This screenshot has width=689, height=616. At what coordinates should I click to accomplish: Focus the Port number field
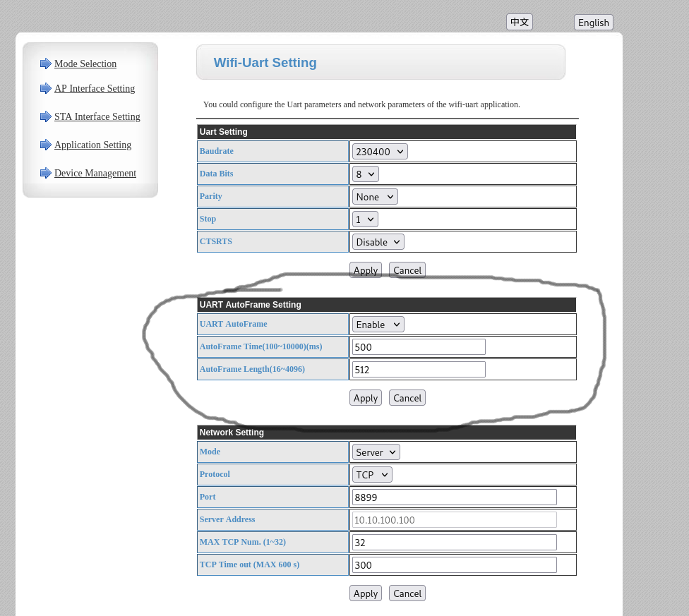454,497
